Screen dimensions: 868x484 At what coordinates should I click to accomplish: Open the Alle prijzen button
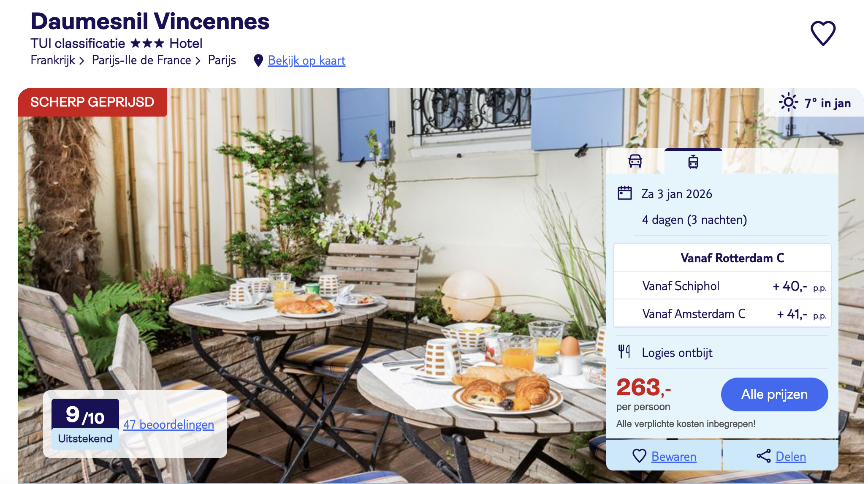[774, 394]
